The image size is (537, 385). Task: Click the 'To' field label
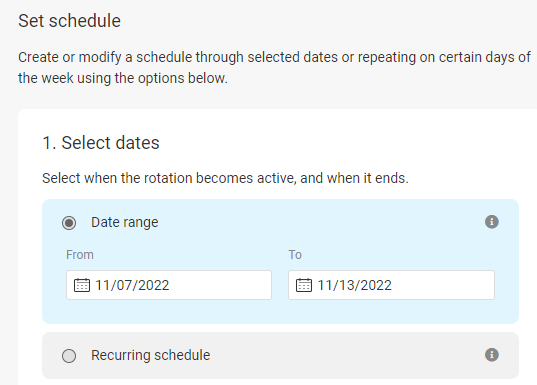295,255
